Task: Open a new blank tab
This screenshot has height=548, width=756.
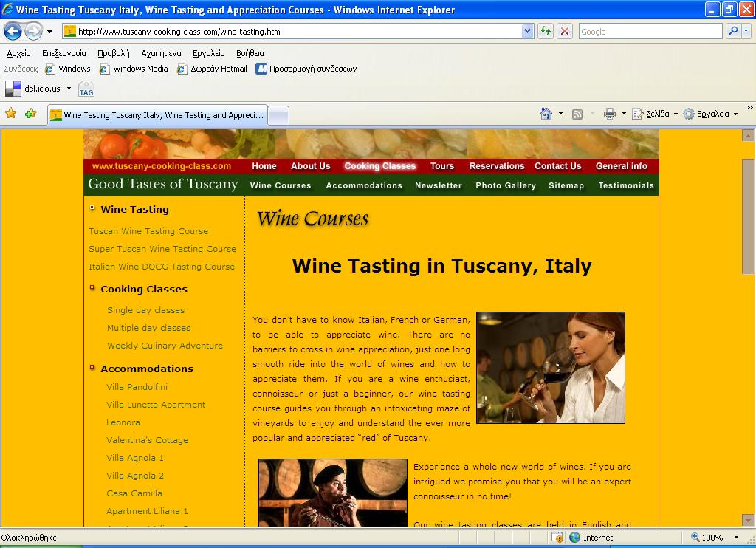Action: point(278,116)
